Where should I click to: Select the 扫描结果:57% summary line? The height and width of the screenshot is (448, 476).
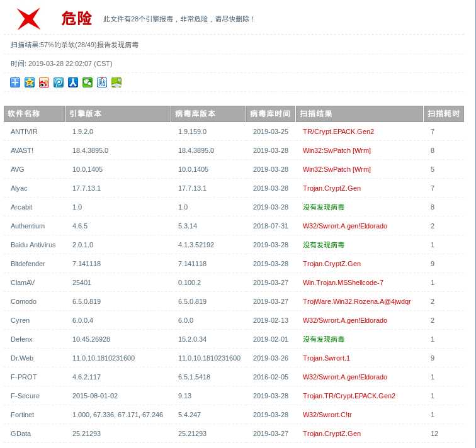point(75,45)
